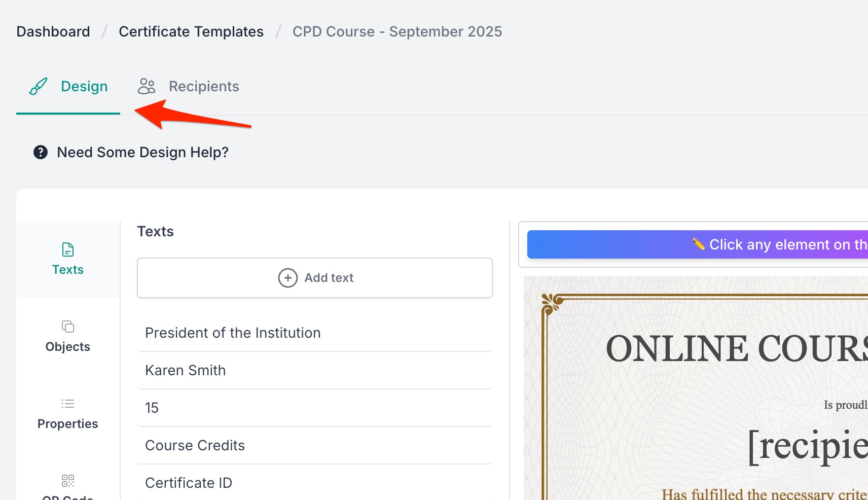Open the Objects panel icon
This screenshot has height=500, width=868.
click(x=68, y=327)
